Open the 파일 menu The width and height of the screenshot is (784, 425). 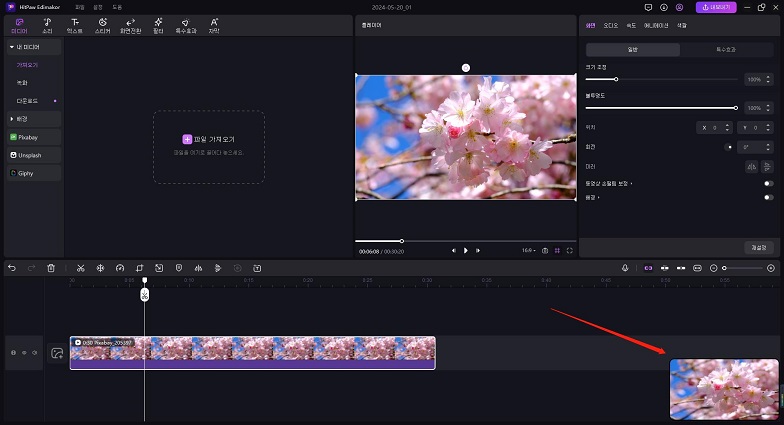point(79,7)
